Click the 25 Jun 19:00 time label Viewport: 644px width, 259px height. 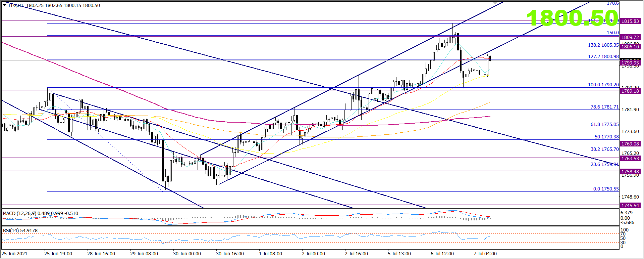click(58, 254)
